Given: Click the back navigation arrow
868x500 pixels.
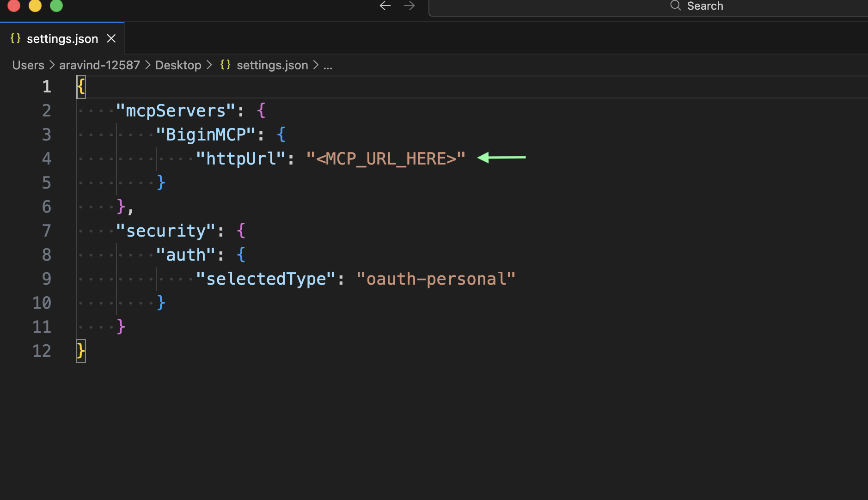Looking at the screenshot, I should click(x=385, y=6).
